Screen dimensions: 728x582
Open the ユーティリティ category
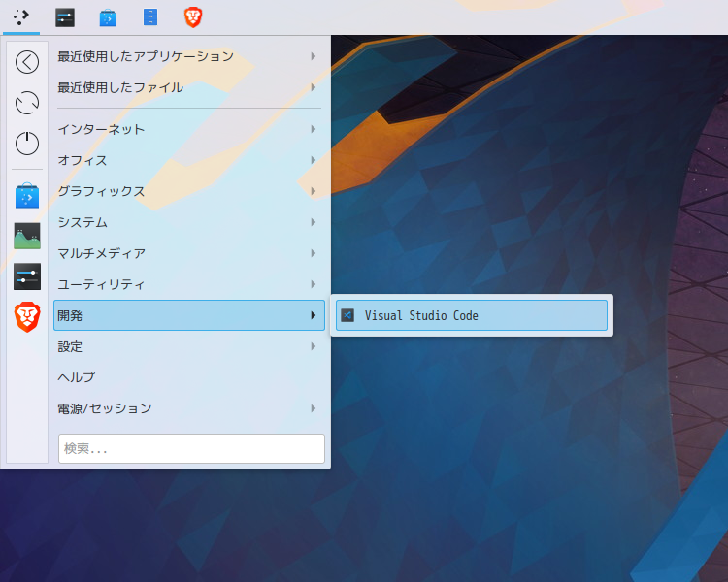pyautogui.click(x=189, y=284)
